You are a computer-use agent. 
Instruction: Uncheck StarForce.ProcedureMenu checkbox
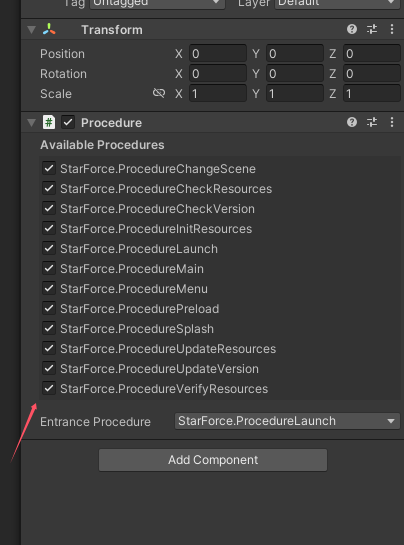coord(49,288)
